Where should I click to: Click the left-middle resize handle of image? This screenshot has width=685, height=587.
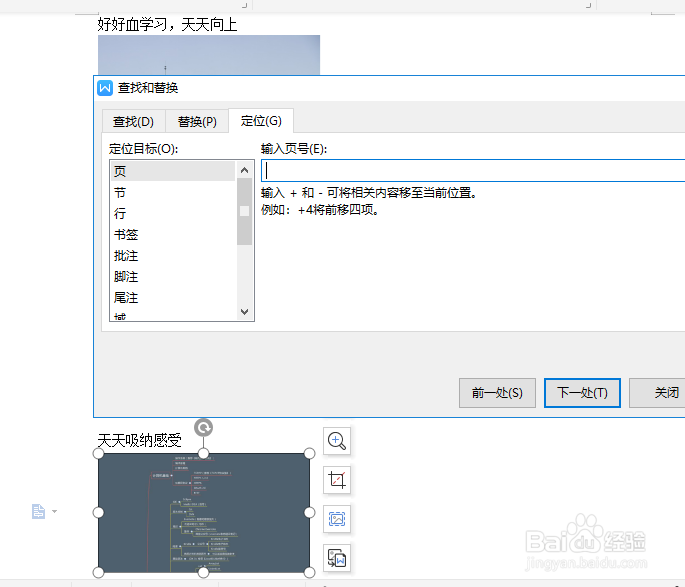(98, 512)
